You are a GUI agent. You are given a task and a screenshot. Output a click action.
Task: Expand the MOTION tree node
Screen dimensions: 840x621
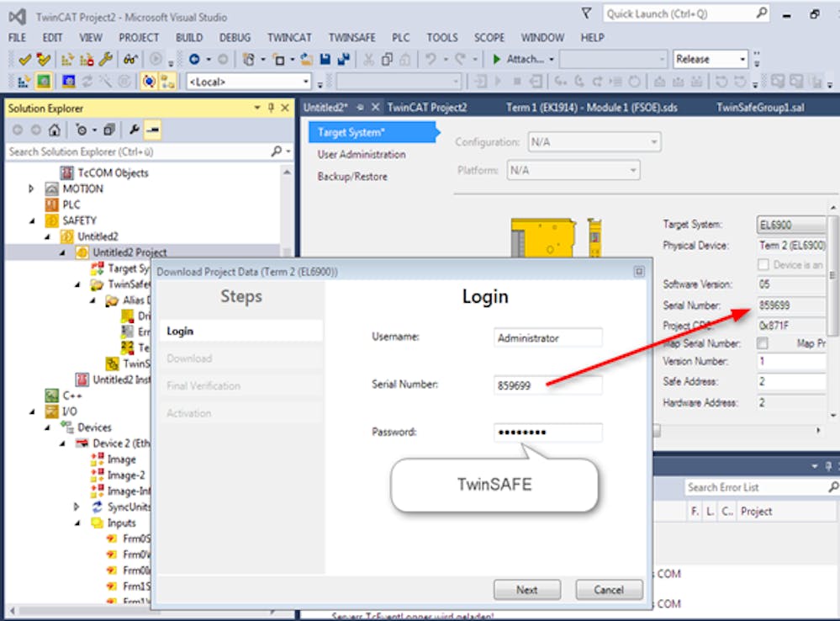[x=31, y=188]
